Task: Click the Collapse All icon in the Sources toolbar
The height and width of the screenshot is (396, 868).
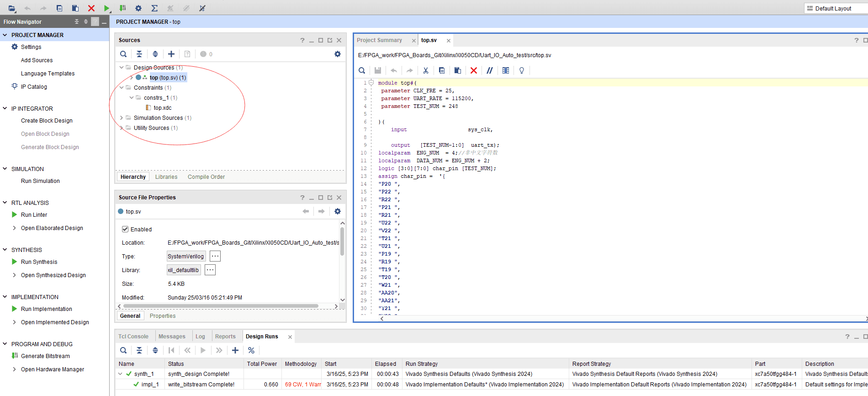Action: (139, 54)
